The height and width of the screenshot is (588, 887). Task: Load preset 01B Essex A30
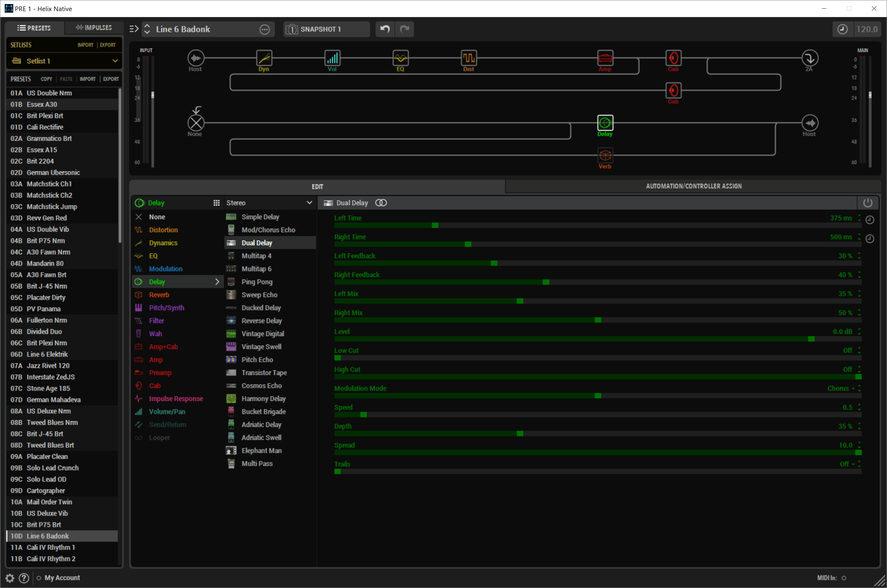62,104
